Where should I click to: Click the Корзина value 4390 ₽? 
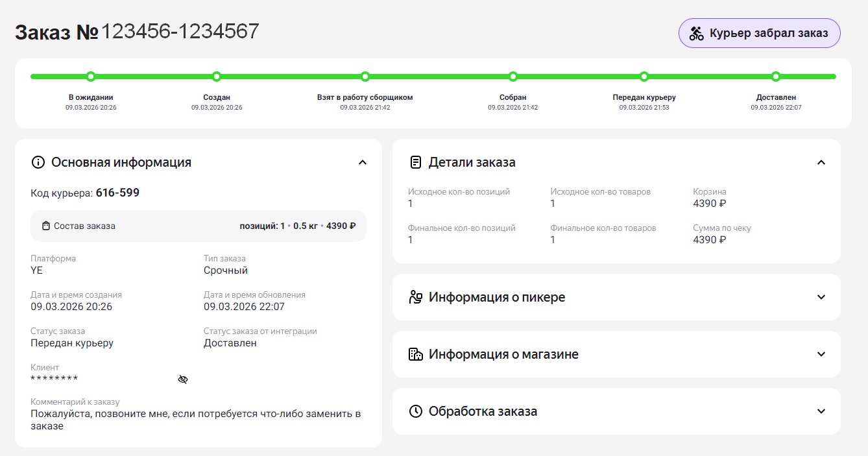pos(710,204)
